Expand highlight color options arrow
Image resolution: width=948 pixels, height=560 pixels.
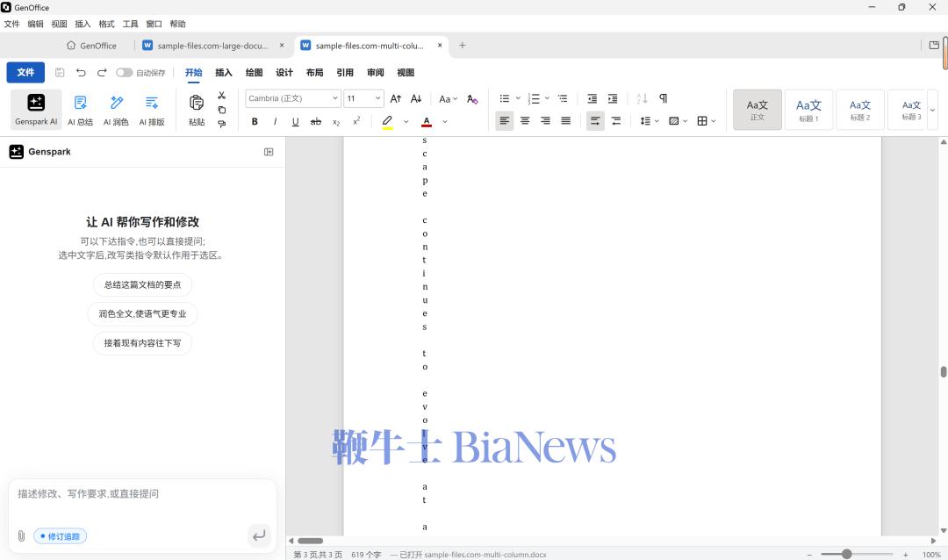406,121
